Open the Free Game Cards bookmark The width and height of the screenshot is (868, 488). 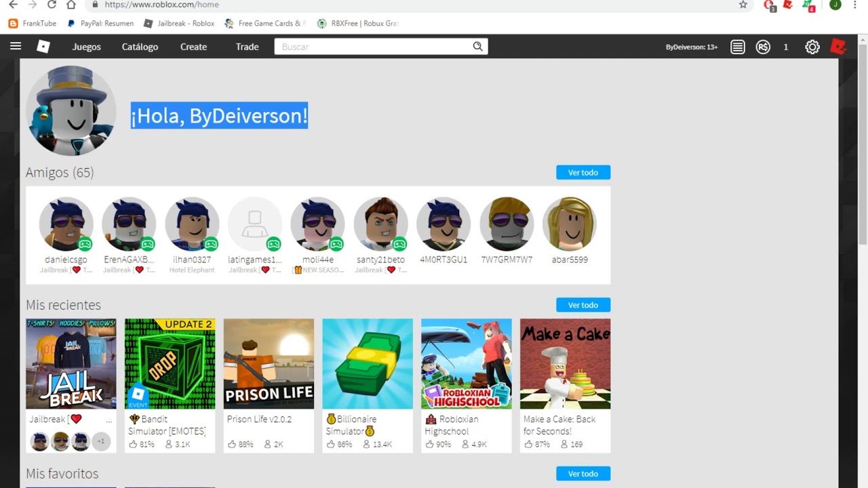click(265, 23)
